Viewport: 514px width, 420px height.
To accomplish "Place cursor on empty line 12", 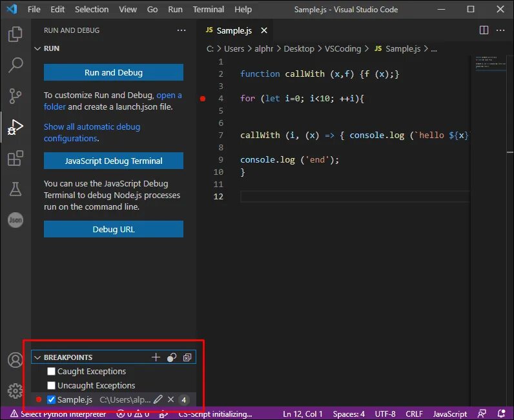I will (x=355, y=197).
